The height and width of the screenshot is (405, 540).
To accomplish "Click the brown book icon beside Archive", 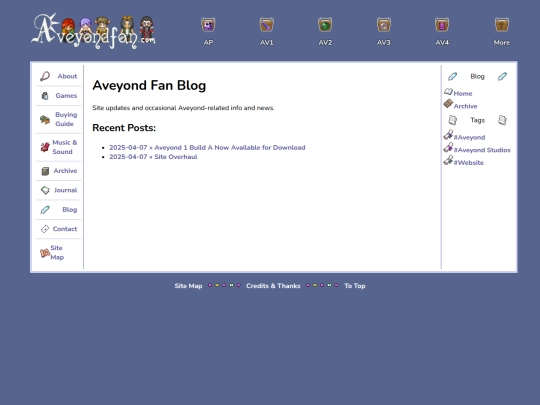I will coord(448,103).
